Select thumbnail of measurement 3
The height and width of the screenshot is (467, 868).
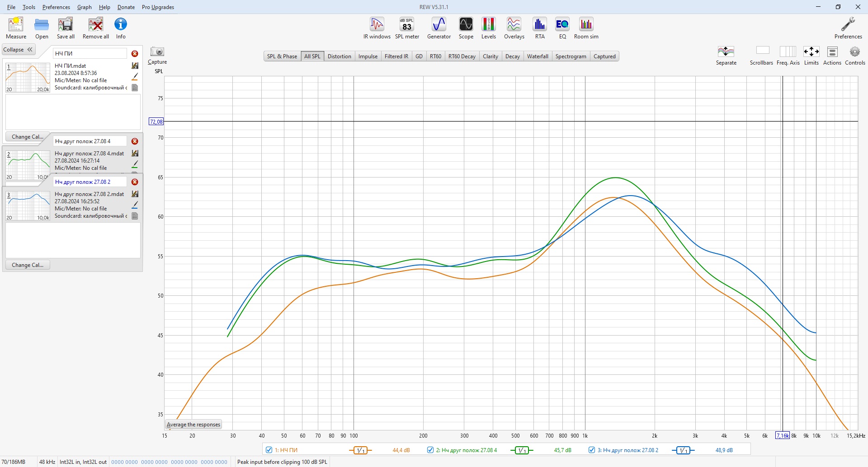[28, 206]
